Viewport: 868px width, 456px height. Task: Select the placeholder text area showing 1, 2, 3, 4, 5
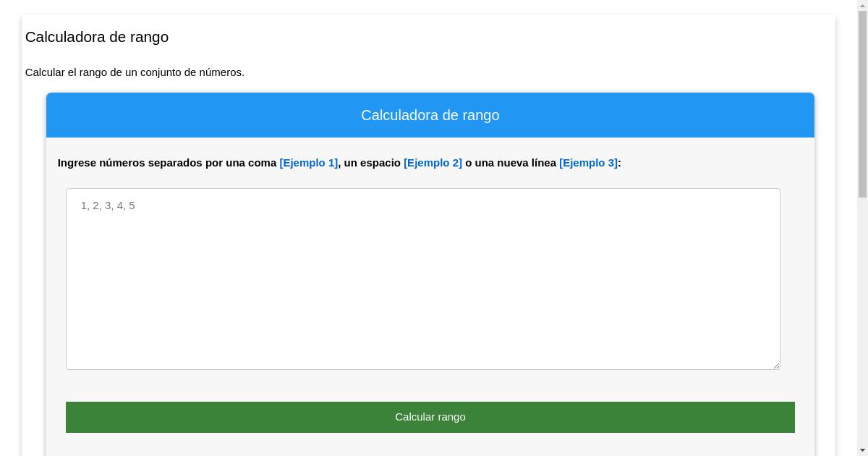click(107, 206)
